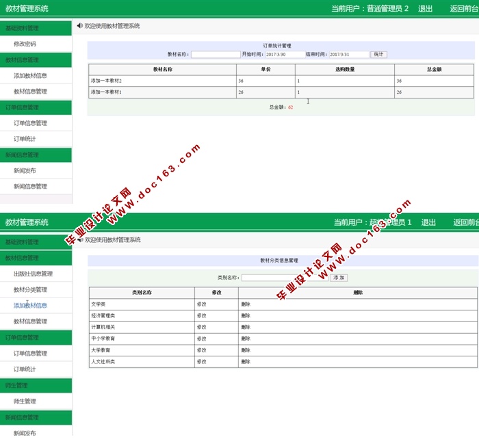479x448 pixels.
Task: Click the 选购数量 column header
Action: click(x=345, y=69)
